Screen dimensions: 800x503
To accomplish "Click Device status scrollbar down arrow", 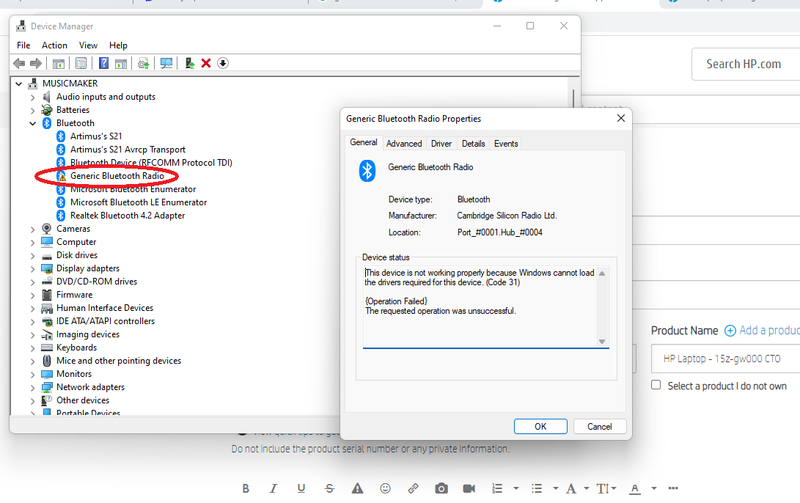I will click(x=602, y=342).
